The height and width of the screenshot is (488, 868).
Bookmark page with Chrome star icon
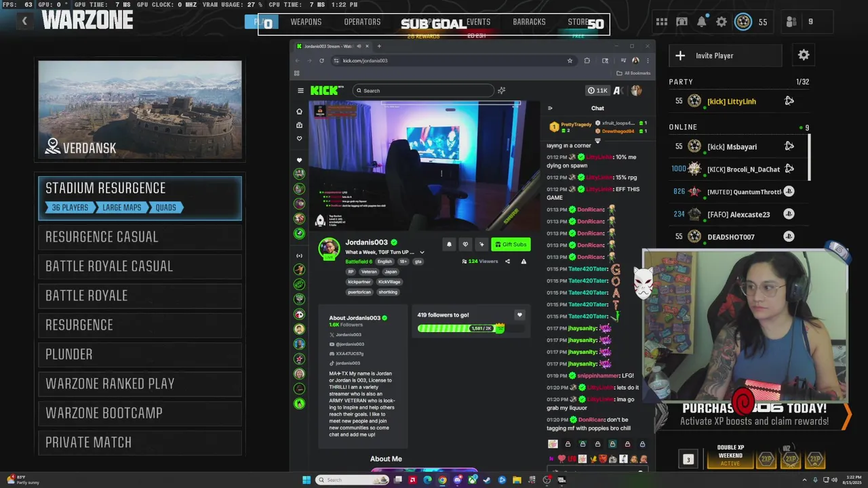[570, 60]
